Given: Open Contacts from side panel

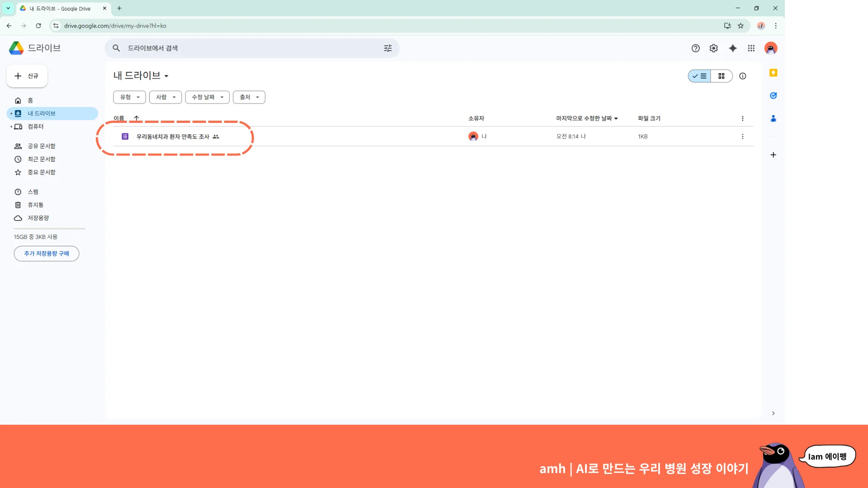Looking at the screenshot, I should click(x=773, y=118).
